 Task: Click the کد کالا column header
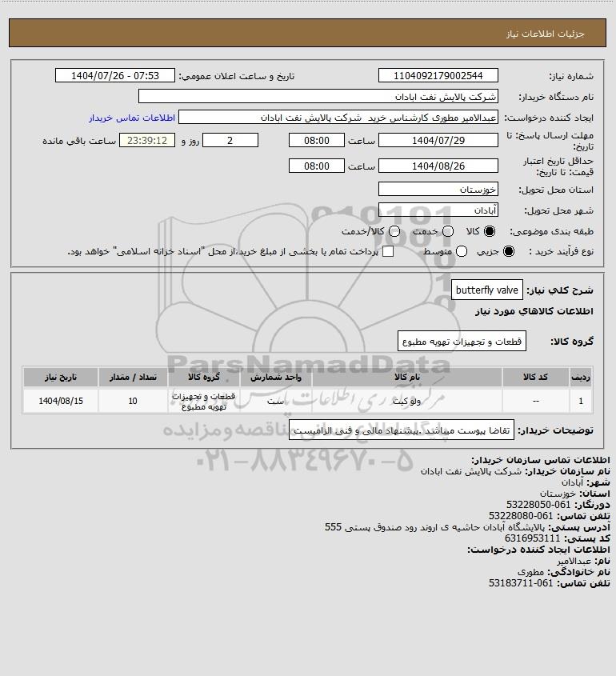pos(535,378)
